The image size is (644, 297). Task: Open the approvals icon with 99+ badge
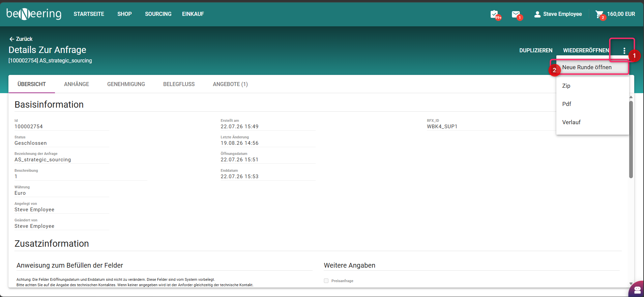coord(495,14)
